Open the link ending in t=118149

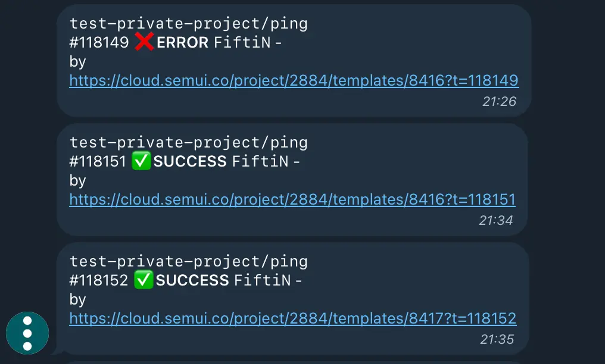coord(294,80)
